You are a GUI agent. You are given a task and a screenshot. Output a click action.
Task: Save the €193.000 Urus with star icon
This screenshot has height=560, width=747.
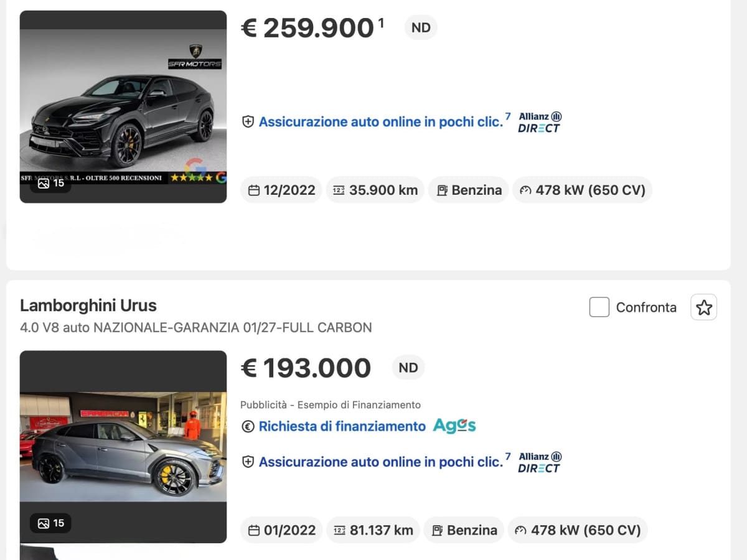[703, 307]
